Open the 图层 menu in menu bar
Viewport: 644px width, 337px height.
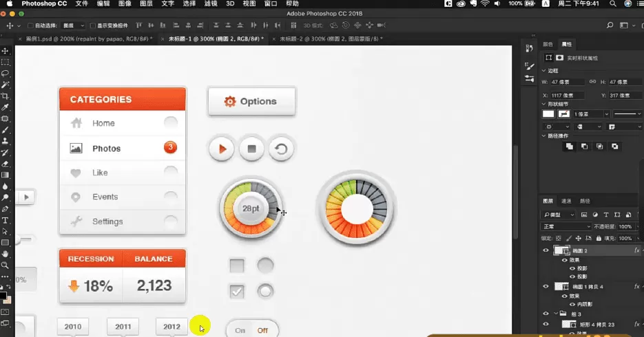(x=146, y=4)
